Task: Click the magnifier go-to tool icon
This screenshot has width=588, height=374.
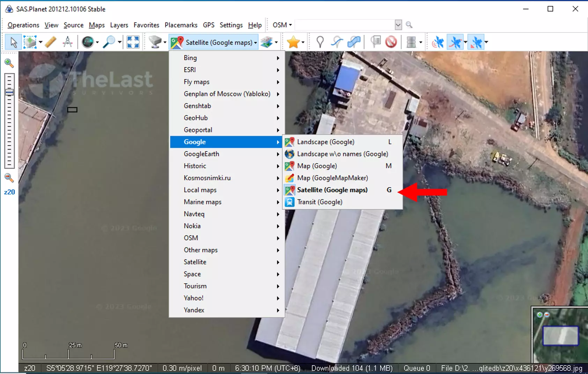Action: click(x=109, y=42)
